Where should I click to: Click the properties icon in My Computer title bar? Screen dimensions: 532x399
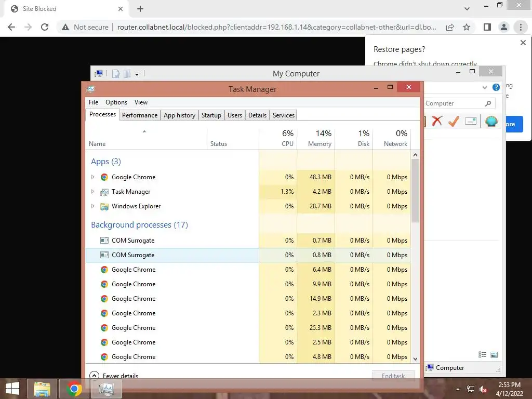pos(116,74)
